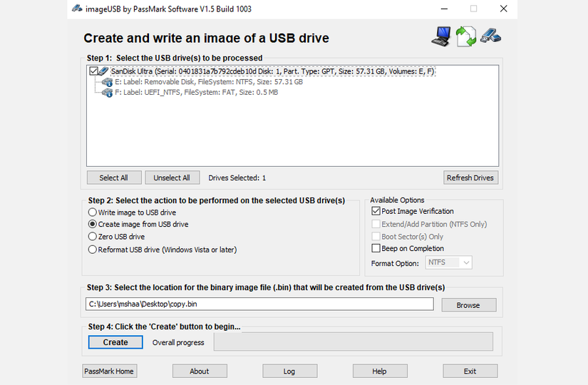The width and height of the screenshot is (588, 385).
Task: Click the 'Format Option:' label
Action: coord(395,263)
